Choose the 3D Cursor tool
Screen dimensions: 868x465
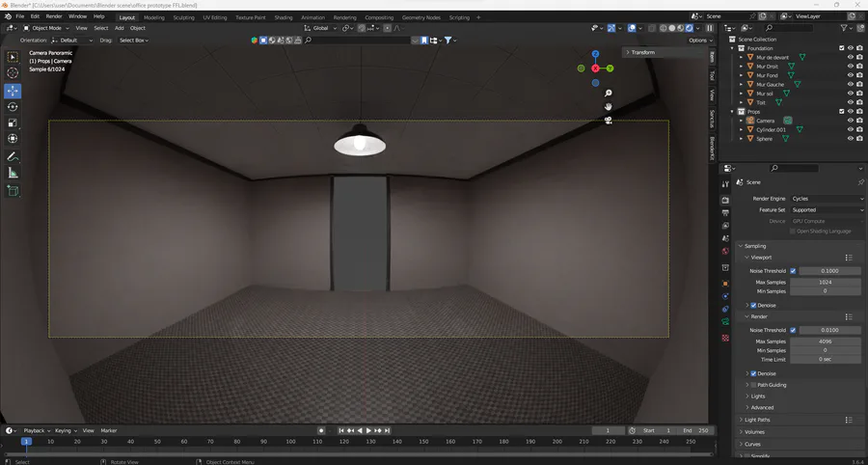(13, 73)
